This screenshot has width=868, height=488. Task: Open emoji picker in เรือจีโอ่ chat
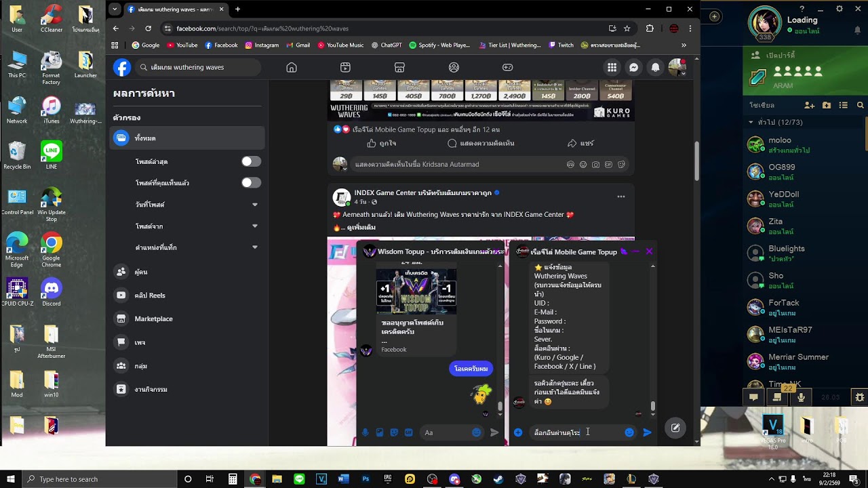[629, 432]
